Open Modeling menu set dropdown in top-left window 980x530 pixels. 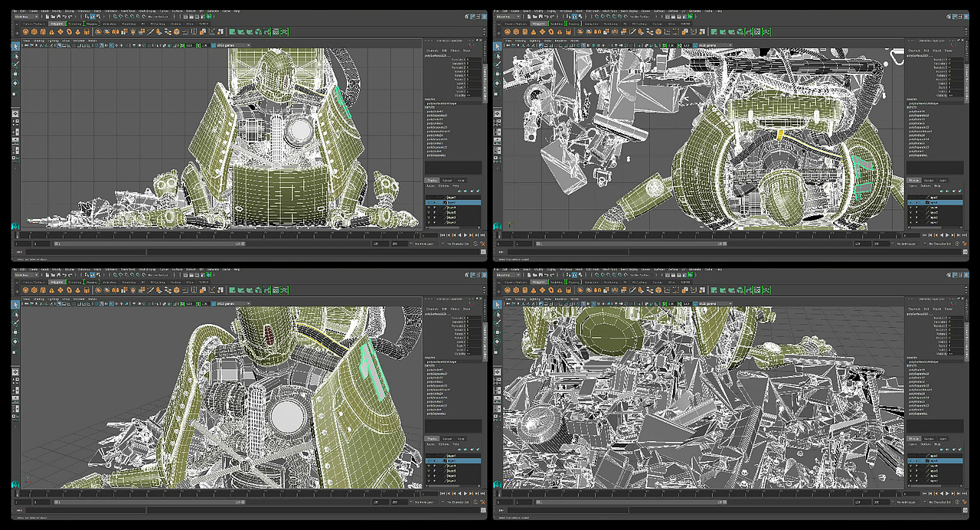pyautogui.click(x=27, y=16)
